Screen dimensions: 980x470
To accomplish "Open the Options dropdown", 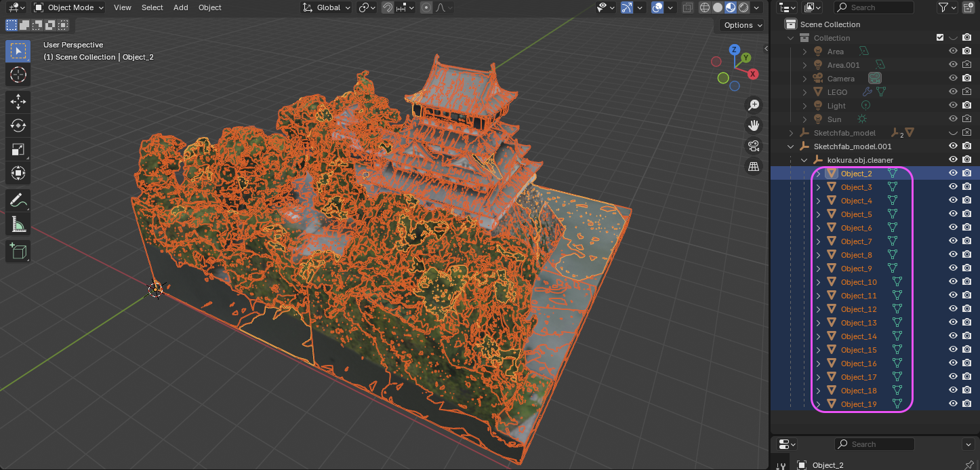I will click(x=742, y=25).
